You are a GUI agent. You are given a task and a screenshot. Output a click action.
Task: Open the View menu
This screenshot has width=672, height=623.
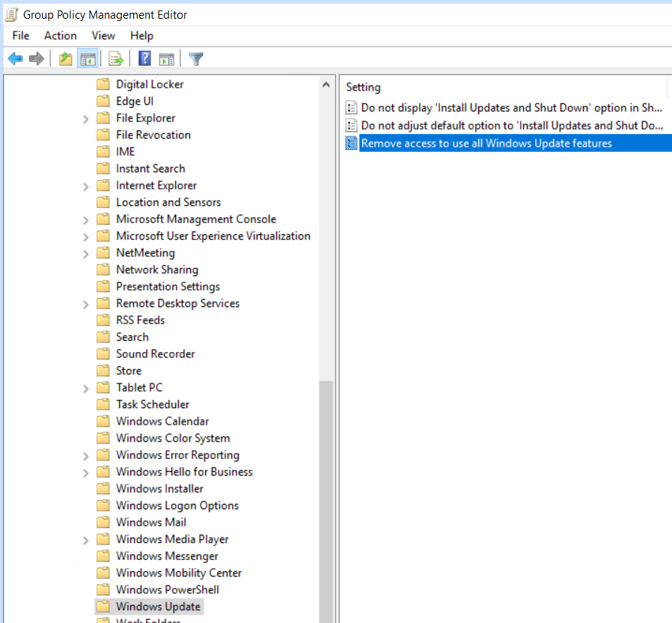pos(103,36)
